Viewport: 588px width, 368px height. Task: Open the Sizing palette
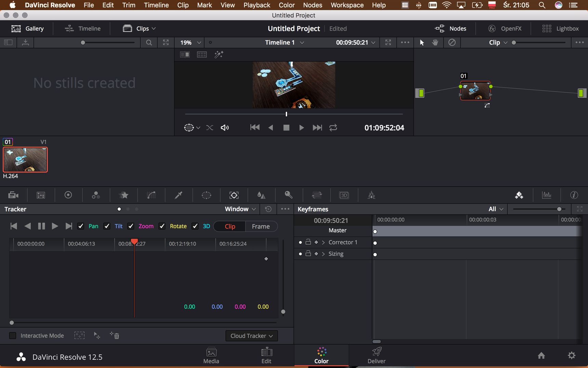pyautogui.click(x=317, y=195)
